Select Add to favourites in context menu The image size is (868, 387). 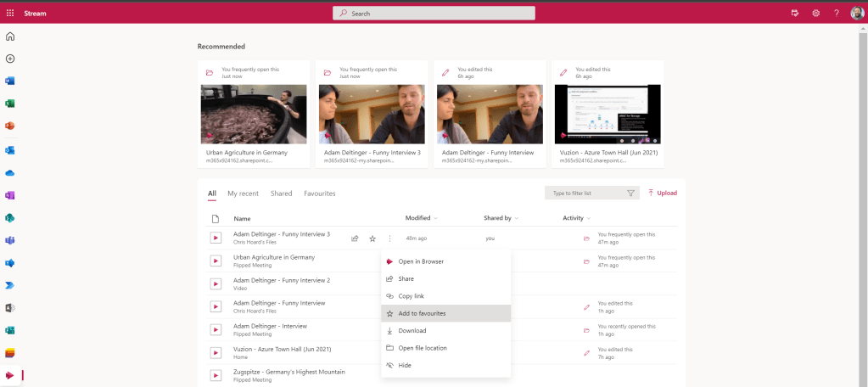tap(422, 313)
